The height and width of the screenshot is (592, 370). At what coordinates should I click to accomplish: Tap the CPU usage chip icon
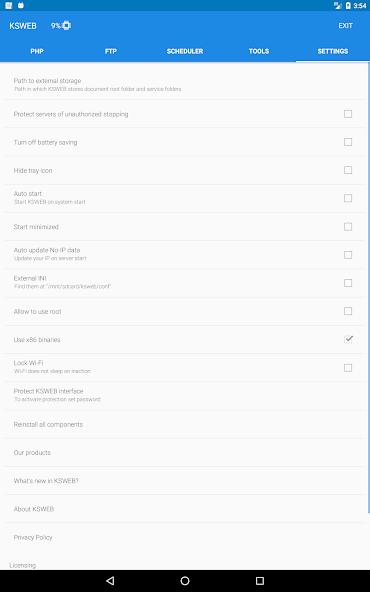pos(66,26)
